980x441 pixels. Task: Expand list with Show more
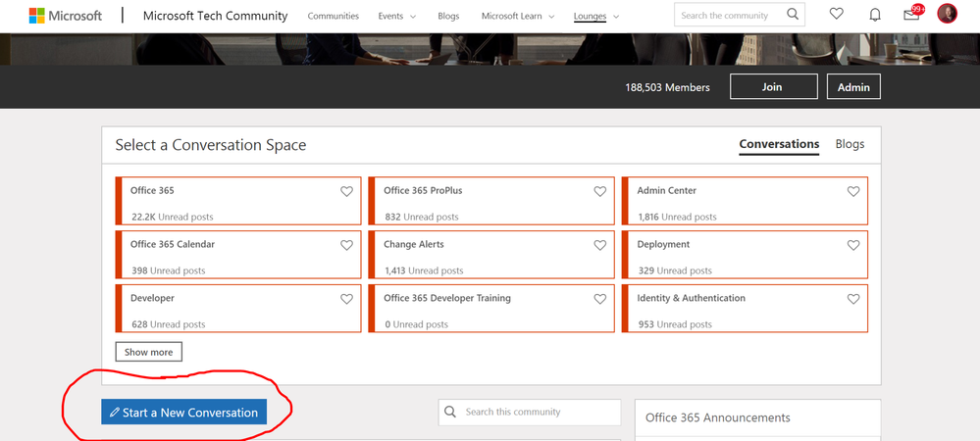[x=149, y=352]
